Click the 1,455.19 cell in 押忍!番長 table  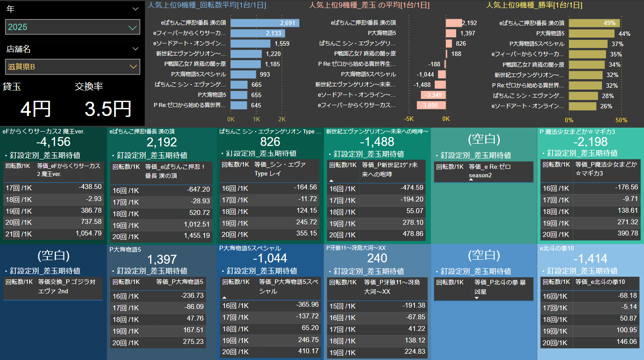pyautogui.click(x=196, y=236)
